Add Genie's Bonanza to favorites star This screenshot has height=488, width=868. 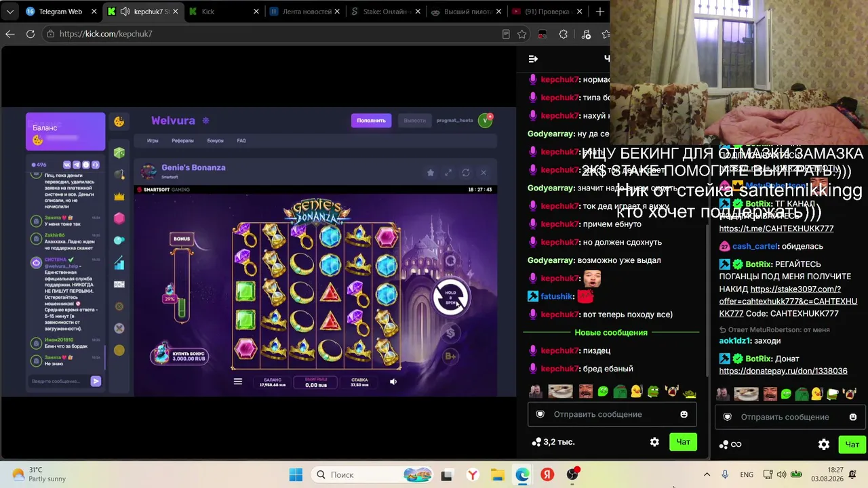[430, 173]
